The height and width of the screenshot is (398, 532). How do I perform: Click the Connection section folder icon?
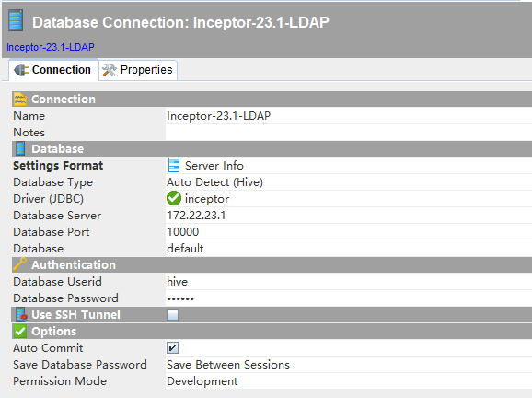[x=20, y=99]
